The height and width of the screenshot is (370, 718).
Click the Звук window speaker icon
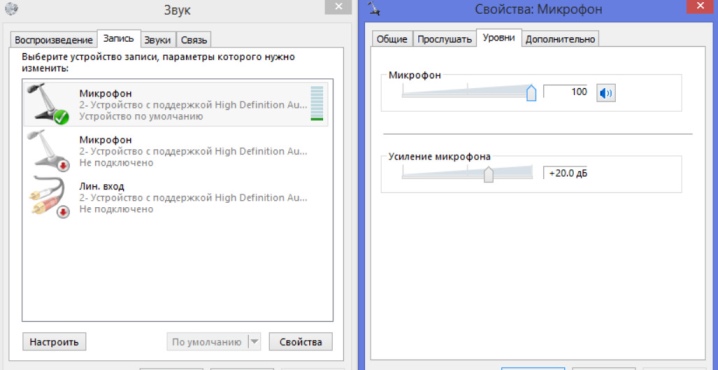click(10, 9)
